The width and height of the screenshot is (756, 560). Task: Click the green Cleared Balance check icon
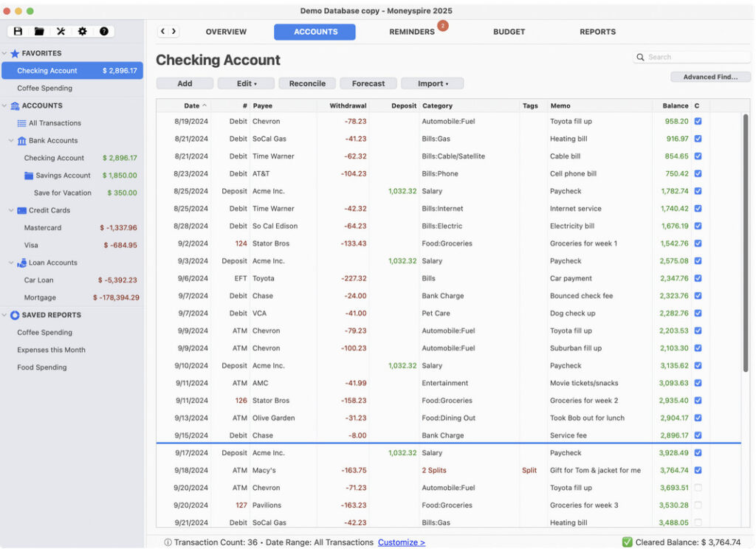628,542
